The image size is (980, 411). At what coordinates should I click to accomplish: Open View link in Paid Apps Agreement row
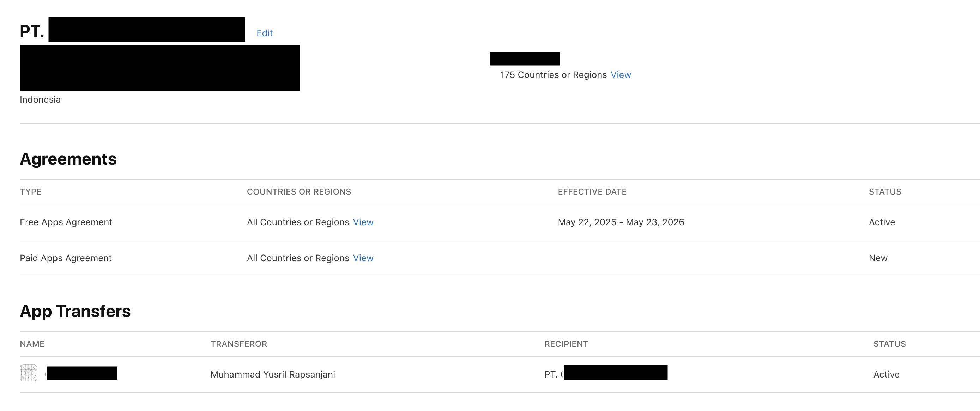363,258
